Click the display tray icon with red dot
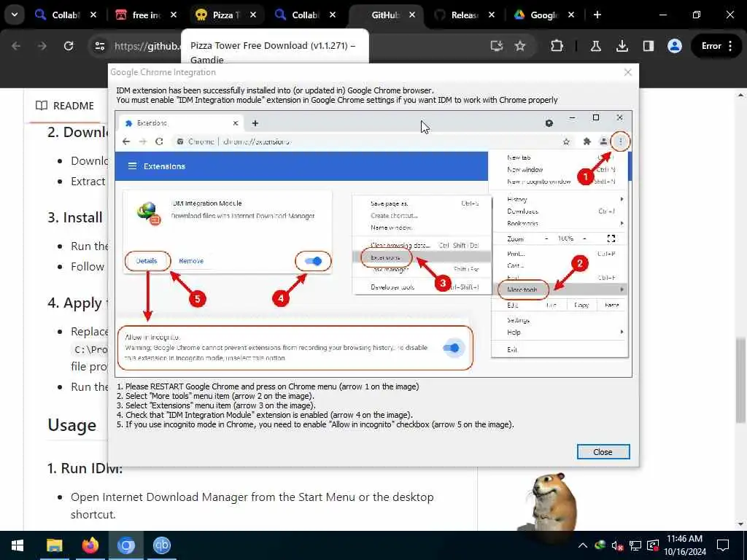This screenshot has width=747, height=560. tap(653, 545)
